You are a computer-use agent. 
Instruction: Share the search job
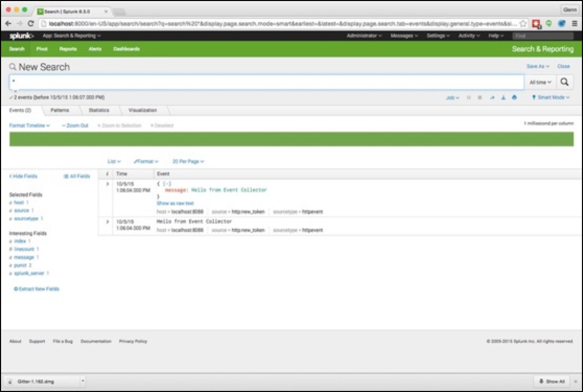point(492,97)
